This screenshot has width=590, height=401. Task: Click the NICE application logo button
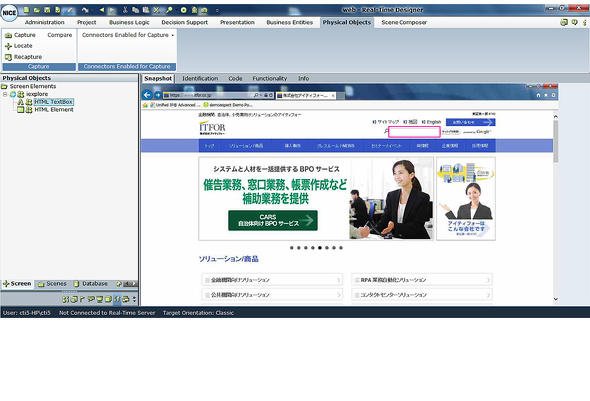[9, 12]
